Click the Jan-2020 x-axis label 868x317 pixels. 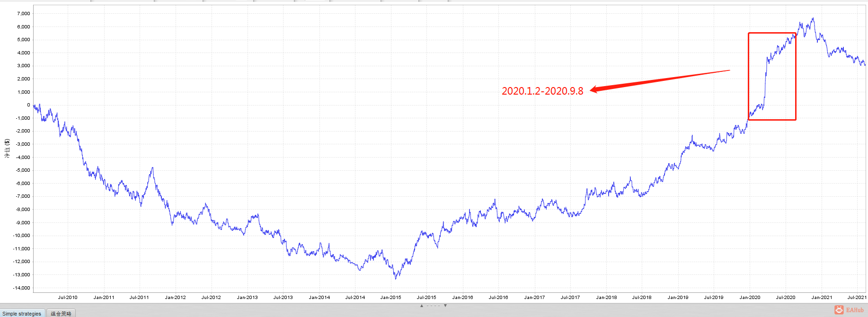point(750,298)
